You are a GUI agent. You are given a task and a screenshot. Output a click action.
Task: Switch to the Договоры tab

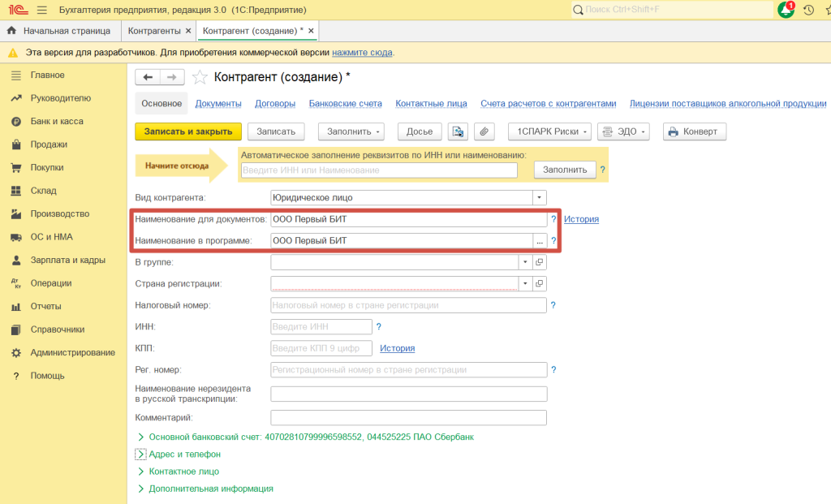(x=275, y=104)
